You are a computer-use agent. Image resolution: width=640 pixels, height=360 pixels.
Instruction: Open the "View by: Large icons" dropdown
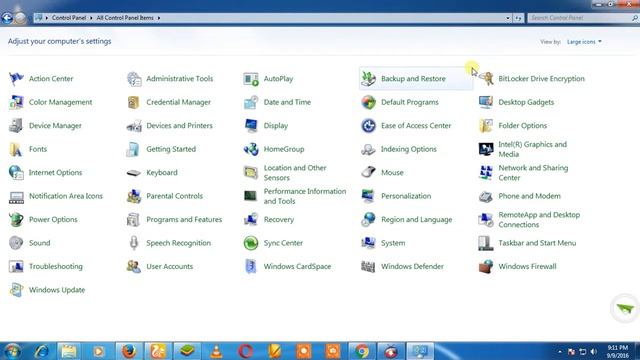click(584, 42)
